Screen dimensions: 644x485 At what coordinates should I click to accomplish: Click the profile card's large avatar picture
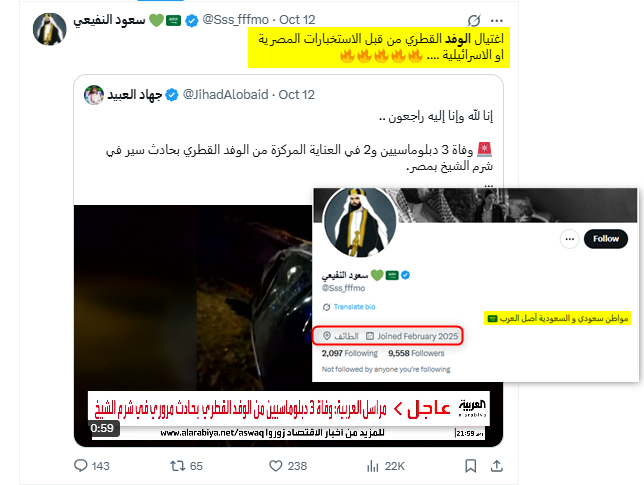tap(359, 222)
